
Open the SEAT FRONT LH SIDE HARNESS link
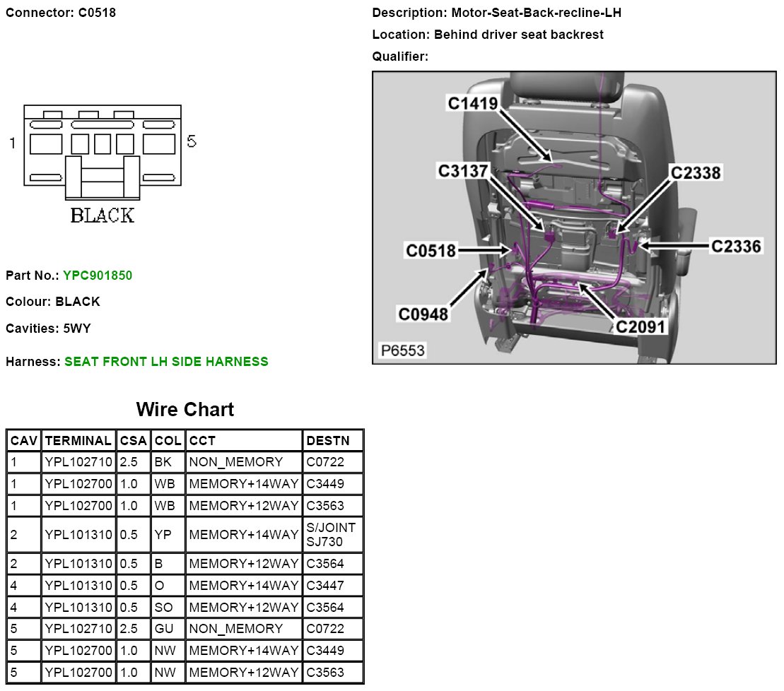pyautogui.click(x=166, y=362)
